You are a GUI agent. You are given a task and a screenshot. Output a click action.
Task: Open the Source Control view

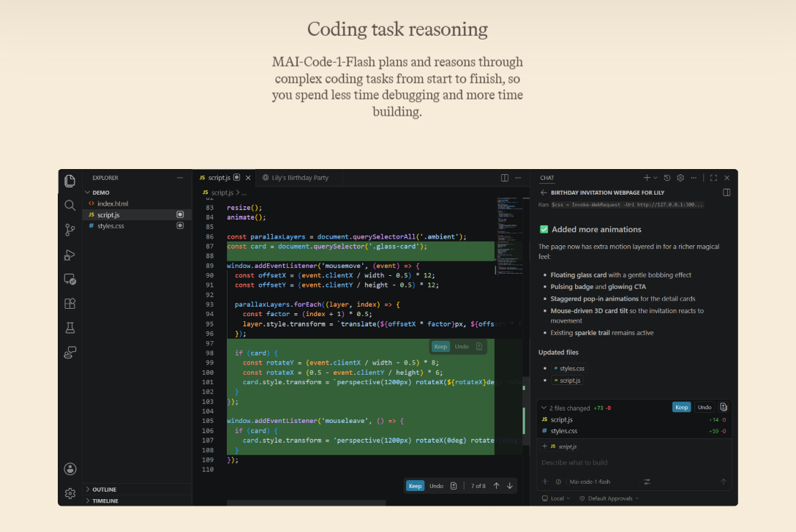click(x=70, y=230)
